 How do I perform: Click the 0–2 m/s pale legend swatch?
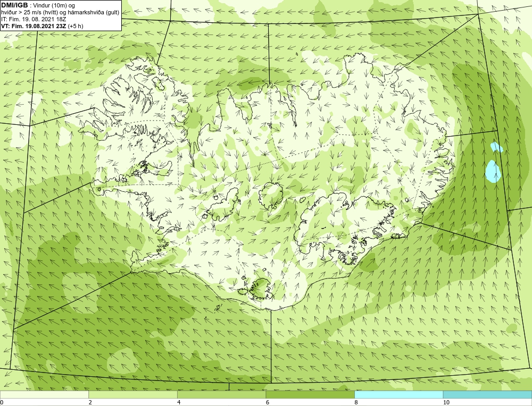44,394
